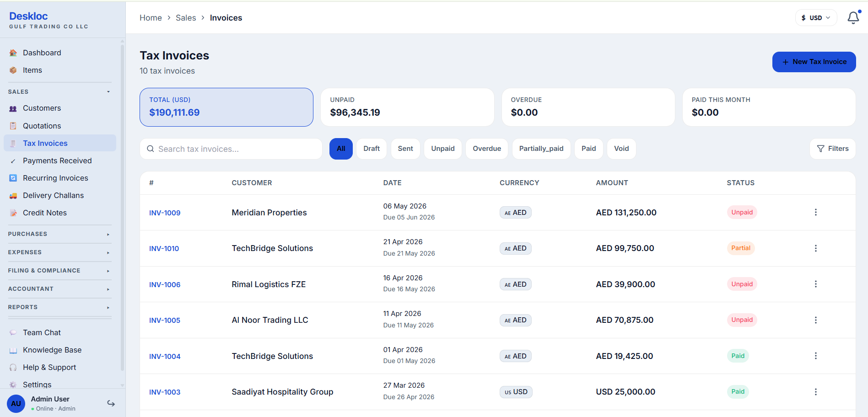Open invoice INV-1005

(165, 321)
